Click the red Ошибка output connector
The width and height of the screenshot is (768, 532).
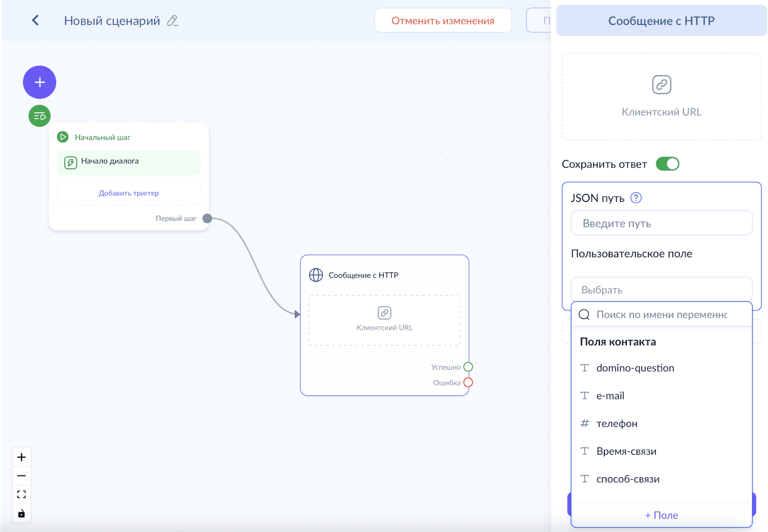[x=468, y=382]
